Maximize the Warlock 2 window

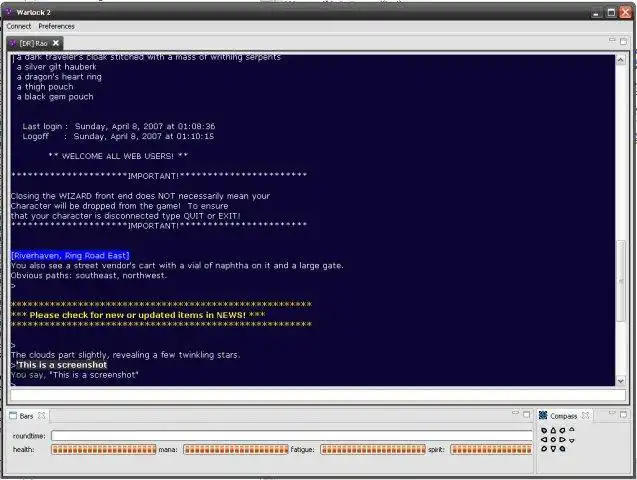(611, 13)
